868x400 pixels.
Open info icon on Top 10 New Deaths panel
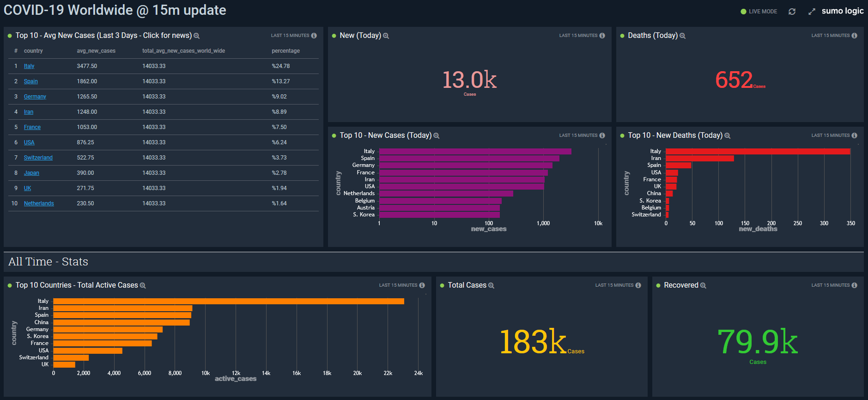point(855,135)
